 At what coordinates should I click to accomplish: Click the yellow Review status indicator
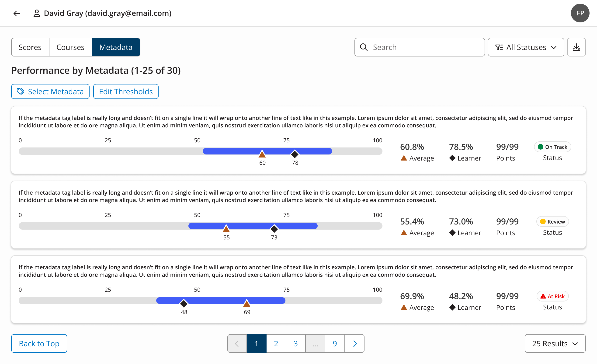click(x=543, y=221)
